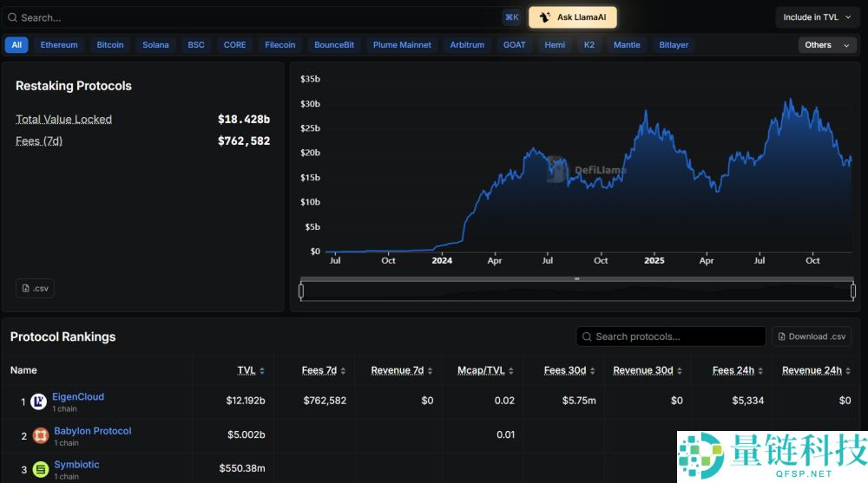Sort by Fees 24h column arrows
868x483 pixels.
[760, 371]
